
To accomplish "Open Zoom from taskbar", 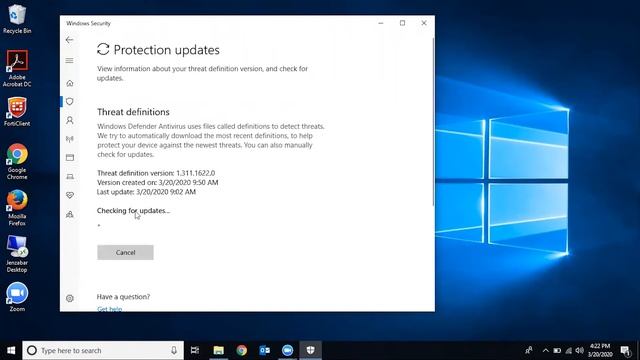I will pyautogui.click(x=287, y=350).
